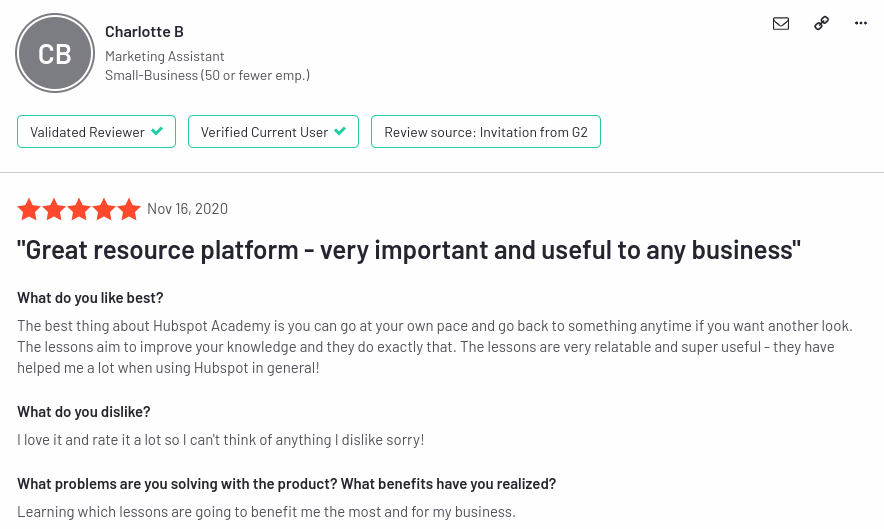884x529 pixels.
Task: Click the second rating star
Action: point(54,209)
